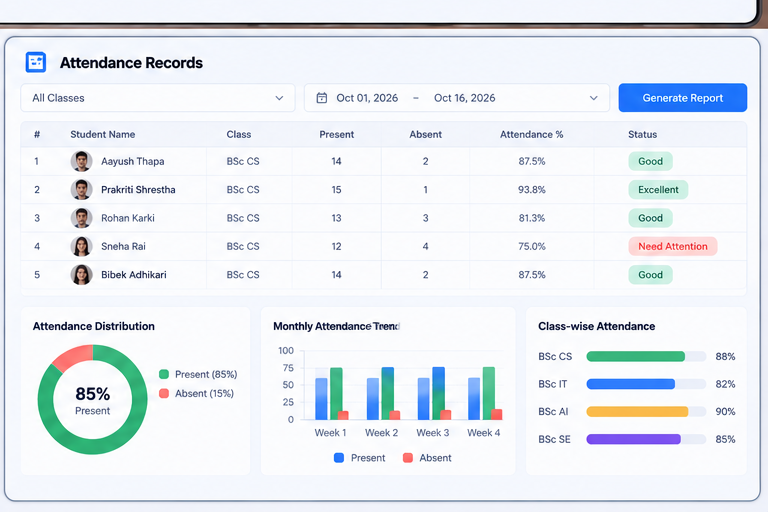Click Sneha Rai's Absent count 4
This screenshot has width=768, height=512.
click(426, 246)
